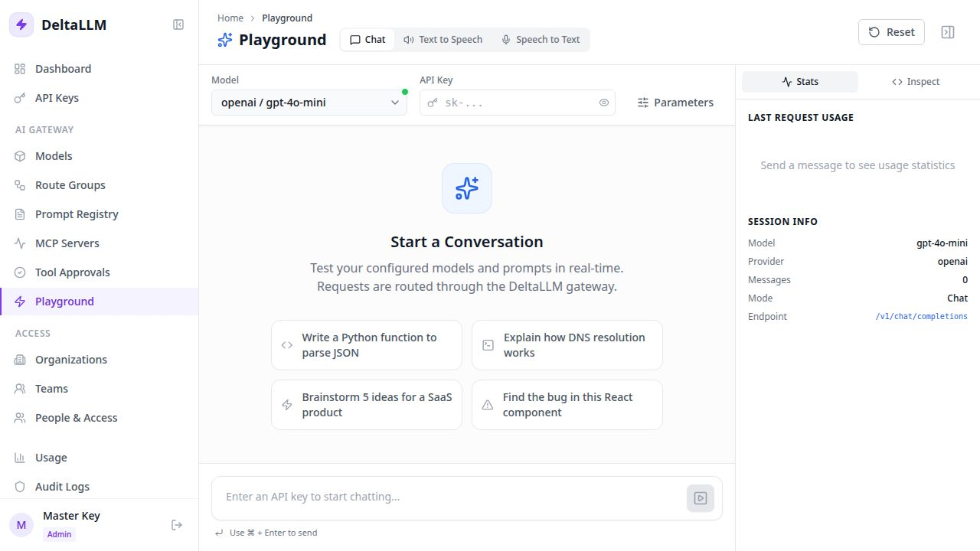980x551 pixels.
Task: Open the Model dropdown openai / gpt-4o-mini
Action: pos(309,103)
